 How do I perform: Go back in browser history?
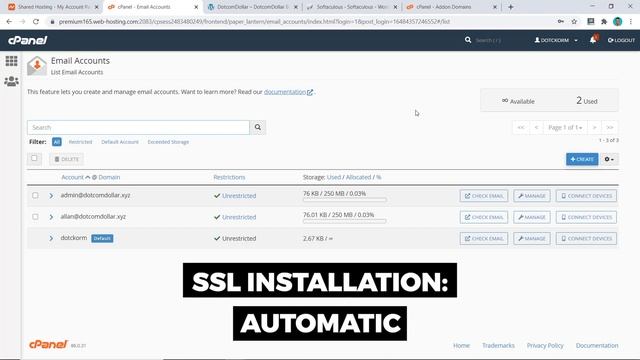(x=9, y=22)
